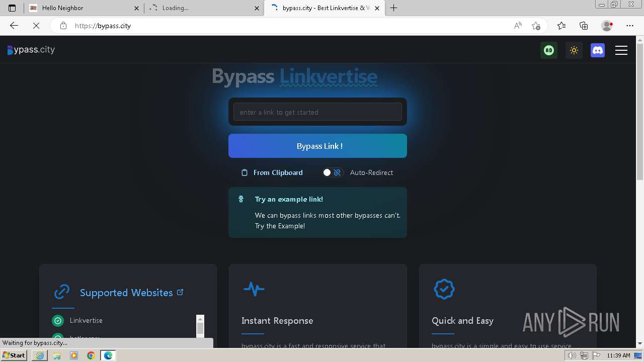Go back to previous page
Image resolution: width=644 pixels, height=362 pixels.
[14, 26]
